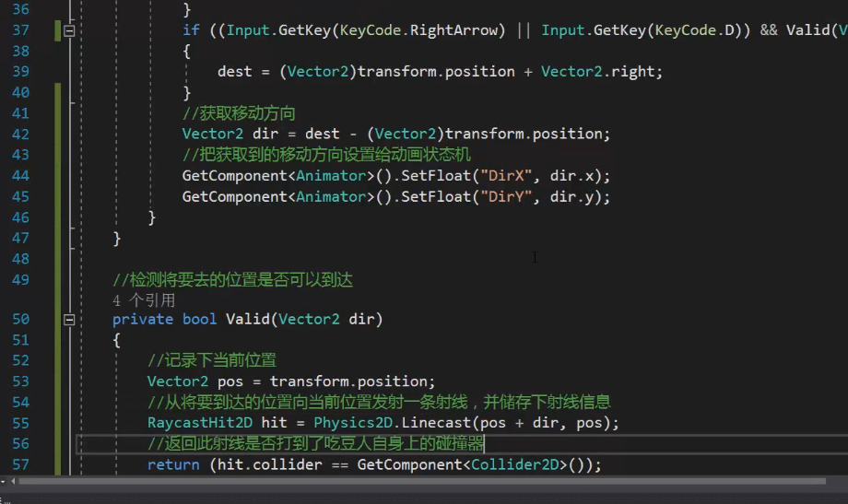Click the 'pos' variable declared on line 53
Screen dimensions: 848x504
230,381
